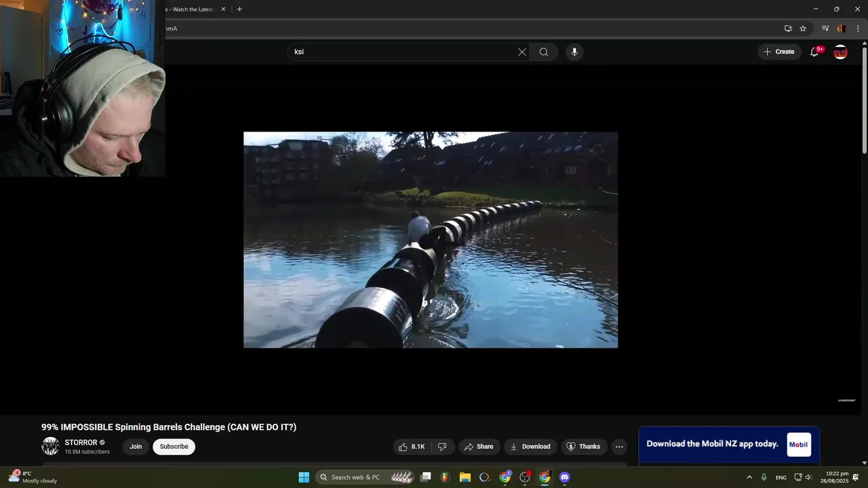The width and height of the screenshot is (868, 488).
Task: Open File Explorer from the taskbar
Action: point(465,477)
